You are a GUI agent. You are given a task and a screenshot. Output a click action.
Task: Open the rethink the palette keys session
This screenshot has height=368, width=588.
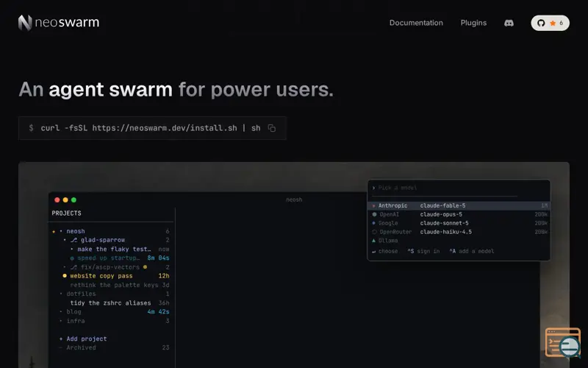pos(114,285)
